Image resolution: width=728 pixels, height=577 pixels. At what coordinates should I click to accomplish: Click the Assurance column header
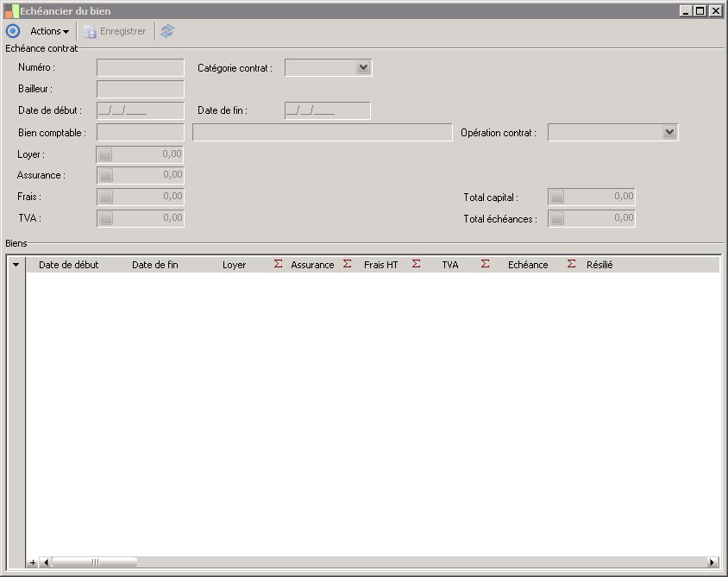[x=312, y=265]
